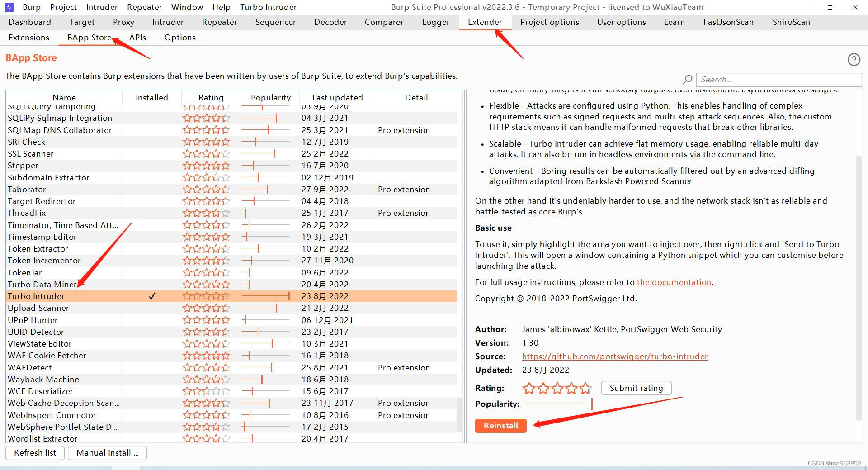Click the Reinstall button
Viewport: 868px width, 470px height.
pos(500,426)
